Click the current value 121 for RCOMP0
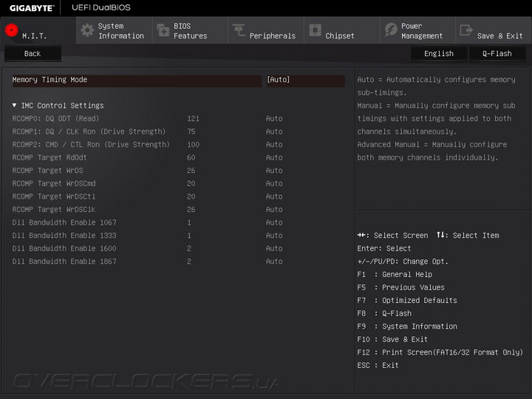This screenshot has height=399, width=532. [x=193, y=119]
